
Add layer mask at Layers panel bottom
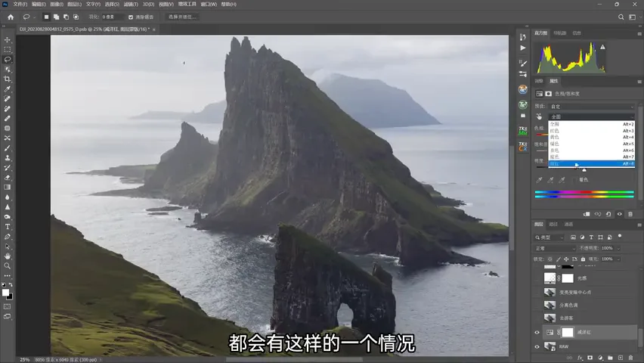590,358
